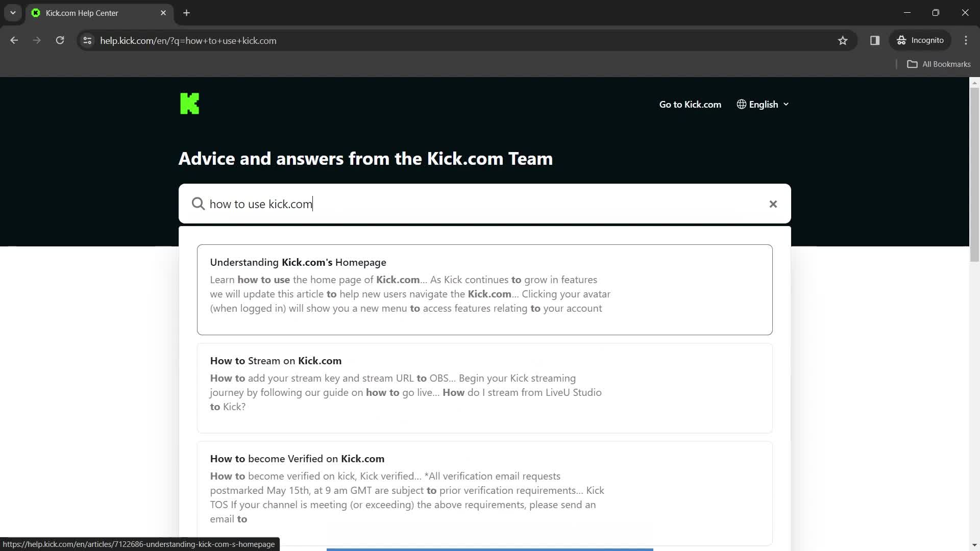Open How to become Verified on Kick.com result
Image resolution: width=980 pixels, height=551 pixels.
pyautogui.click(x=484, y=493)
